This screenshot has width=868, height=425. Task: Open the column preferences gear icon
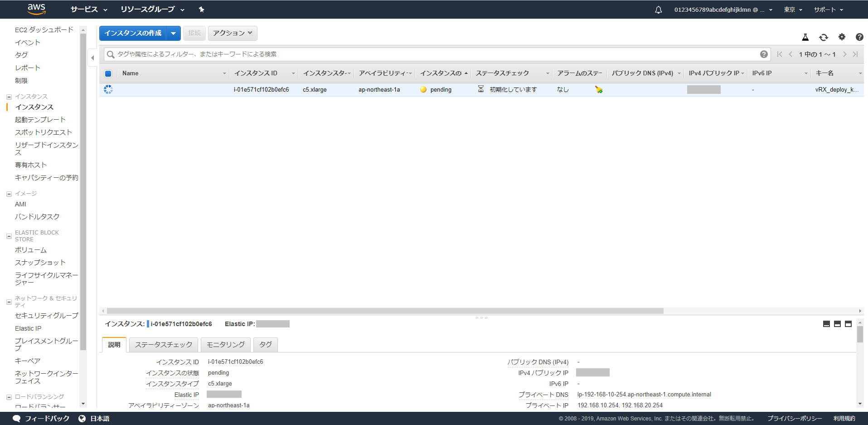click(x=842, y=37)
